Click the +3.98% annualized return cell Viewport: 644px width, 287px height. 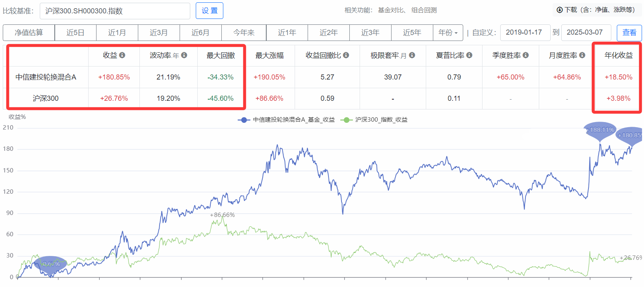618,98
